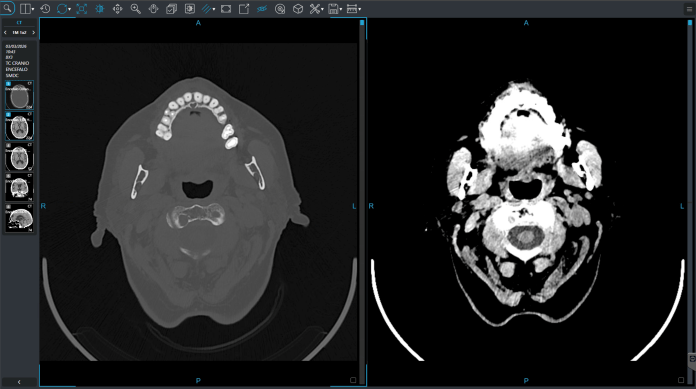Image resolution: width=696 pixels, height=389 pixels.
Task: Select the second series thumbnail of axial brain
Action: coord(19,126)
